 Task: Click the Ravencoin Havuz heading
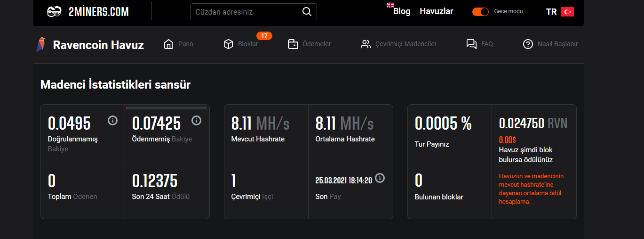pyautogui.click(x=98, y=45)
